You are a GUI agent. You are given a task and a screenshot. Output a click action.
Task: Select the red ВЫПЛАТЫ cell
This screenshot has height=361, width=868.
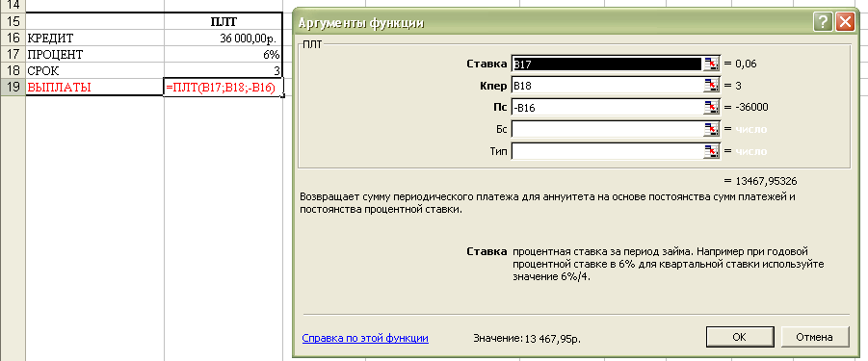point(94,88)
